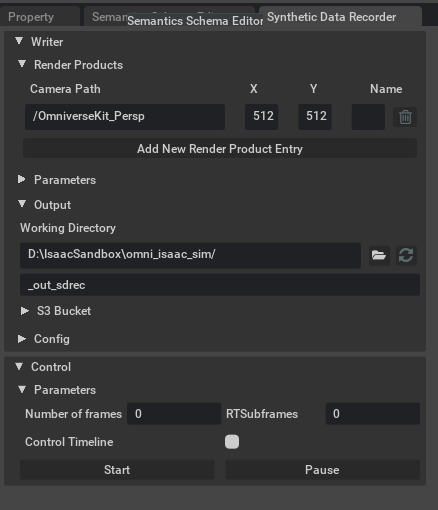
Task: Select the _out_sdrec output folder field
Action: 220,285
